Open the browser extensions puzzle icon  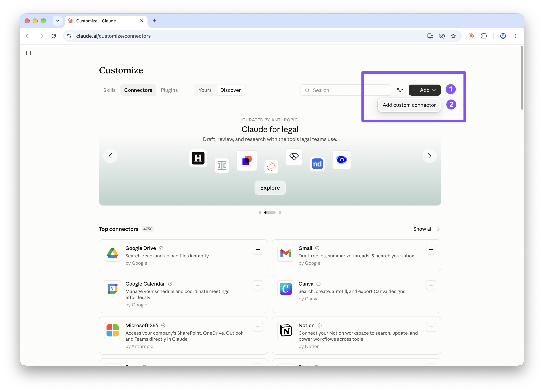click(x=484, y=36)
